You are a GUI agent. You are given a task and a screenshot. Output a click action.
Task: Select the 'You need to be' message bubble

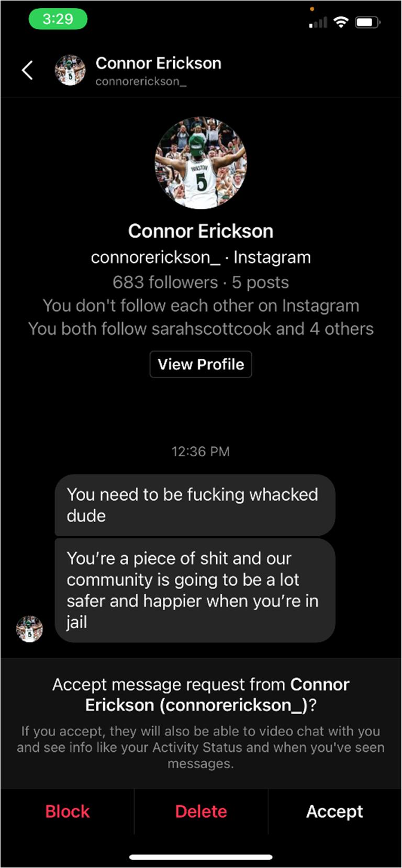(x=195, y=505)
